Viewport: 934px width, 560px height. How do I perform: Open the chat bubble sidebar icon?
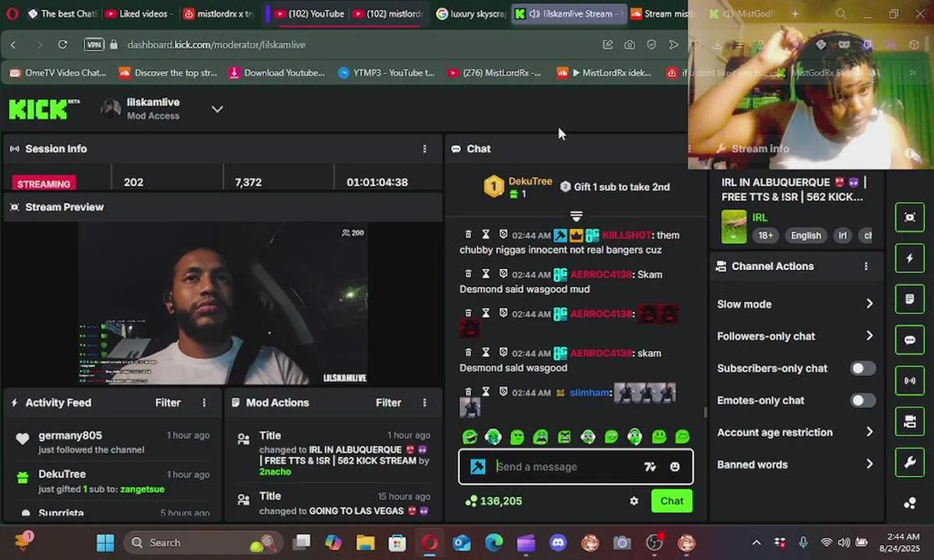coord(909,340)
